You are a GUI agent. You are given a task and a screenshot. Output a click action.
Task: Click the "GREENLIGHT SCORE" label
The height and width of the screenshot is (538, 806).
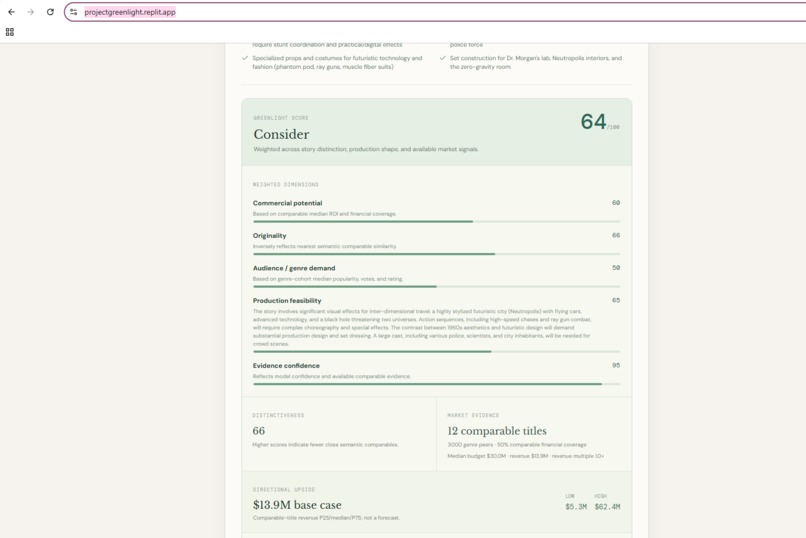281,118
